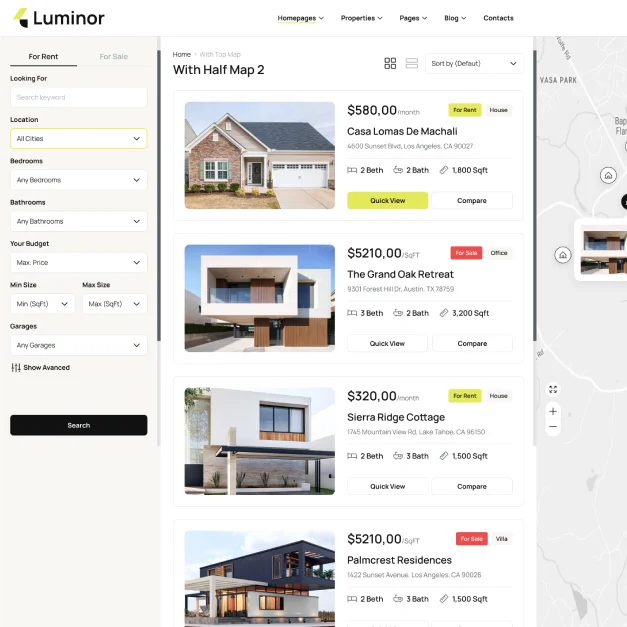
Task: Expand the Any Bedrooms dropdown
Action: pyautogui.click(x=78, y=180)
